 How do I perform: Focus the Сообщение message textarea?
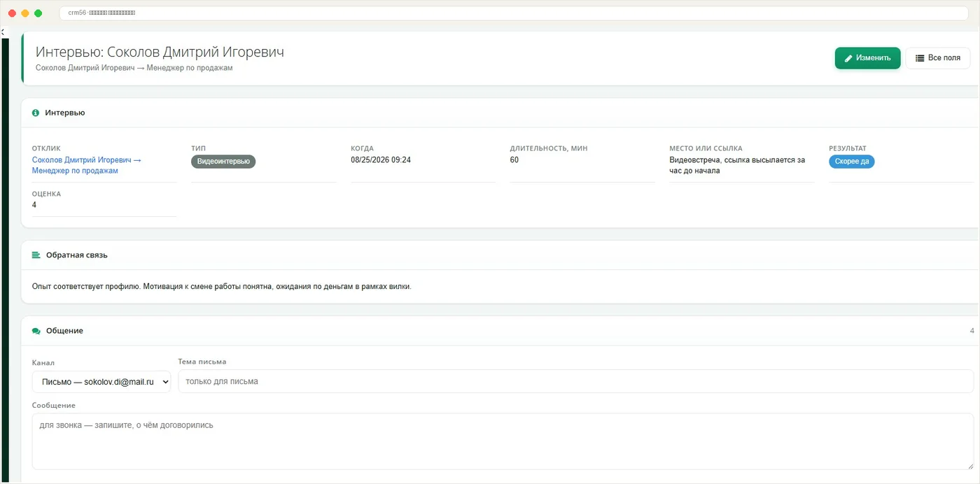click(503, 441)
